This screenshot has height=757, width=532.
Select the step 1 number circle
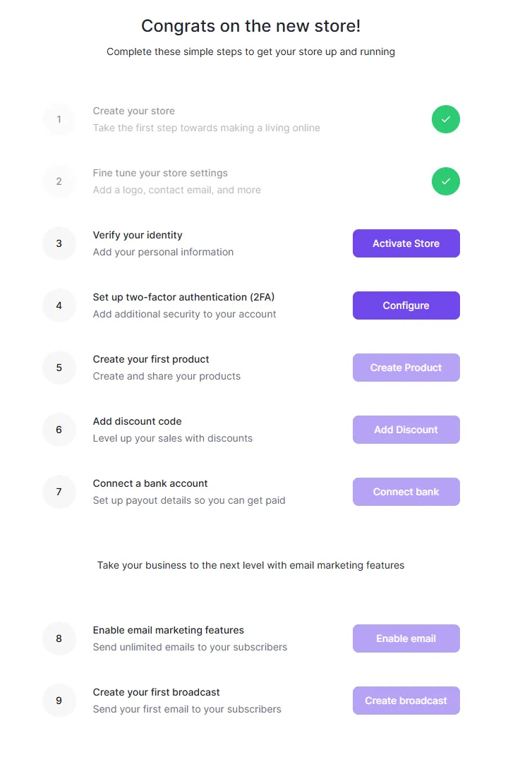(x=59, y=119)
